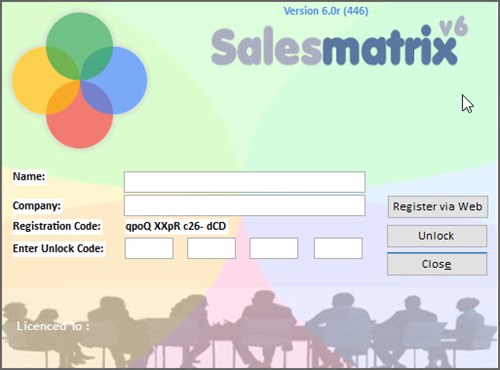
Task: Click the Licenced To label
Action: 53,326
